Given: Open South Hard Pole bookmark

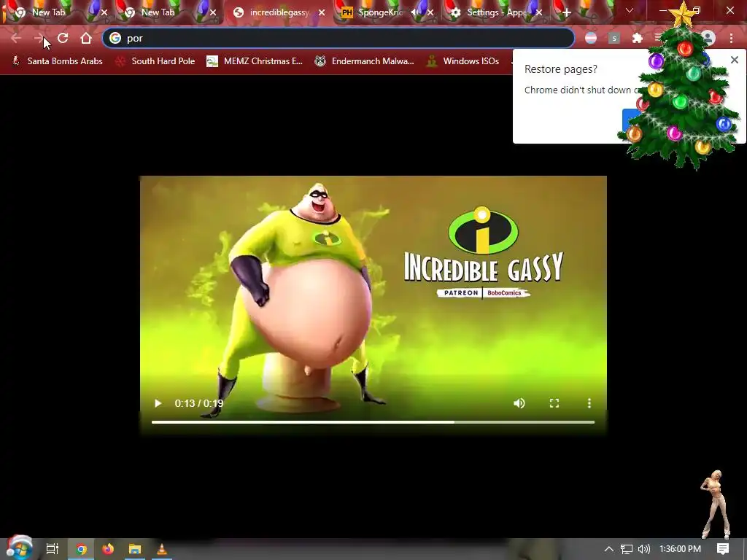Looking at the screenshot, I should (156, 61).
